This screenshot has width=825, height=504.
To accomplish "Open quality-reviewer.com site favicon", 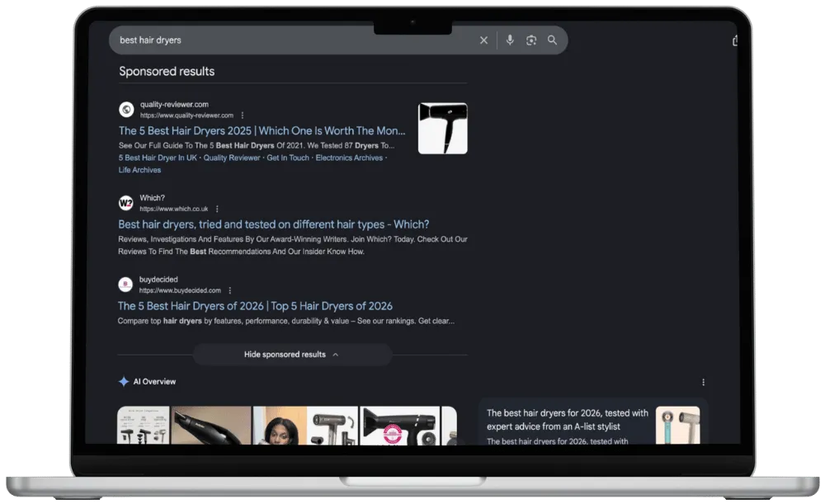I will [x=126, y=110].
